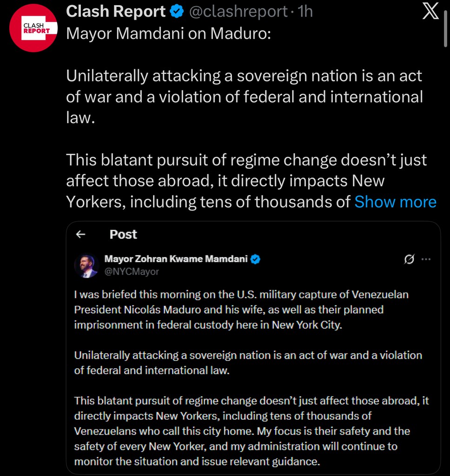The width and height of the screenshot is (450, 476).
Task: Click Mayor Mamdani's blue verified badge
Action: tap(256, 259)
